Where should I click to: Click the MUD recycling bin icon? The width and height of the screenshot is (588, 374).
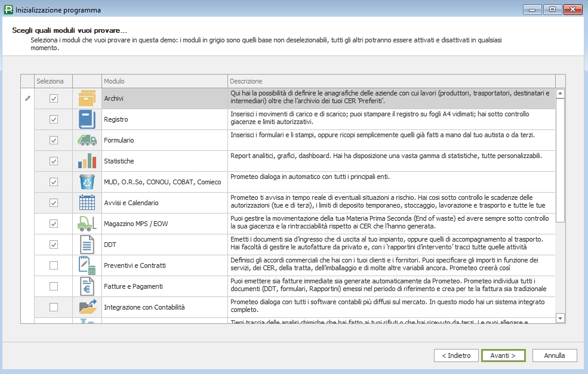pos(87,182)
